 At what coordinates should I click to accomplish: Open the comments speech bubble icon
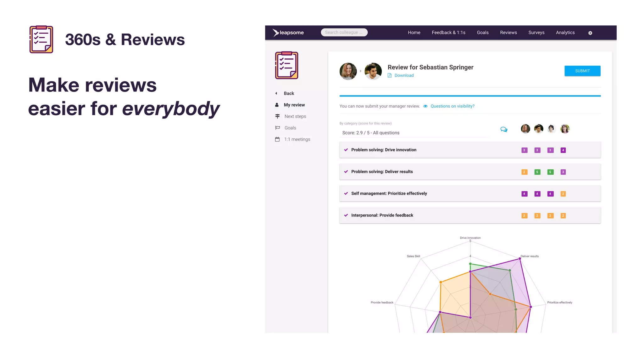(x=504, y=129)
